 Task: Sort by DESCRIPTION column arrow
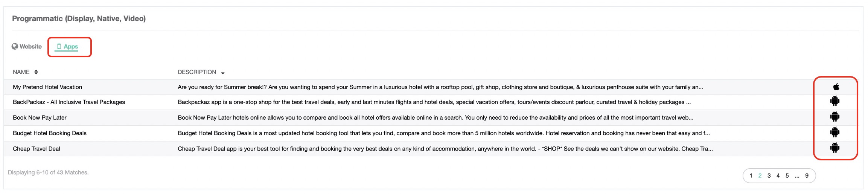[x=223, y=73]
